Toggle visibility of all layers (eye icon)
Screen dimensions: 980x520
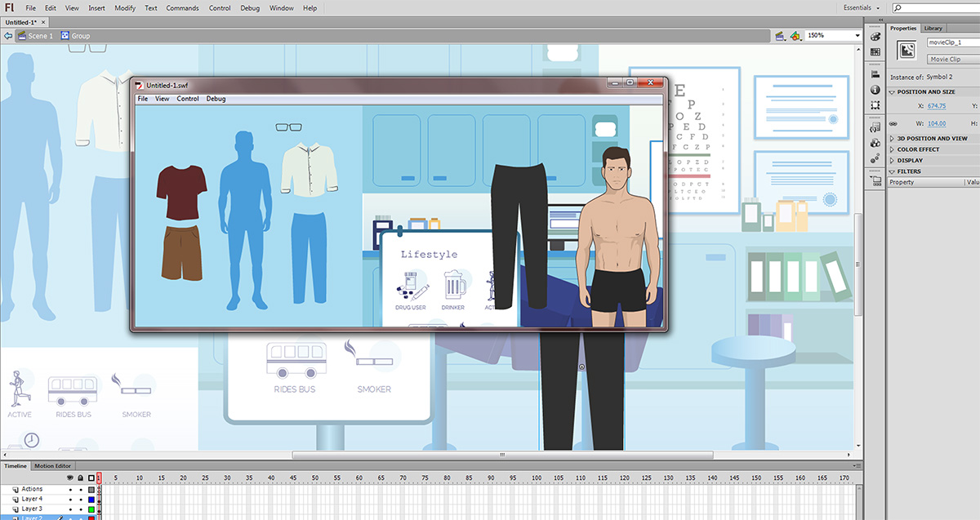[x=70, y=478]
